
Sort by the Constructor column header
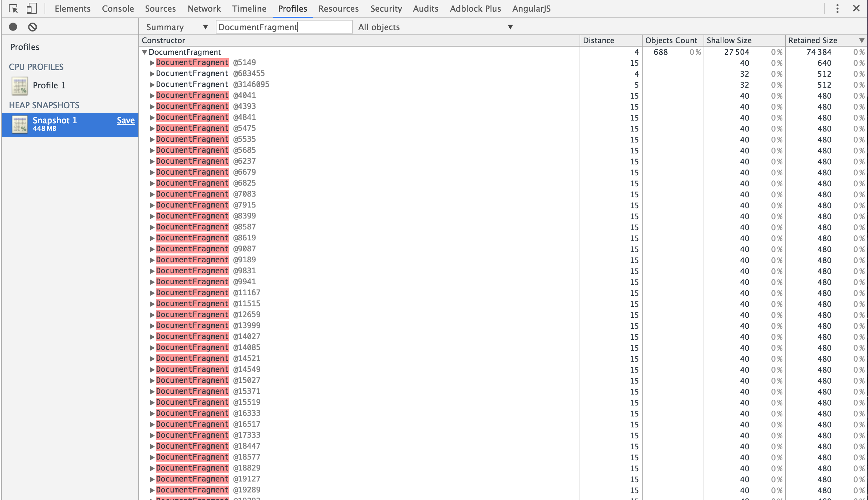[x=359, y=40]
